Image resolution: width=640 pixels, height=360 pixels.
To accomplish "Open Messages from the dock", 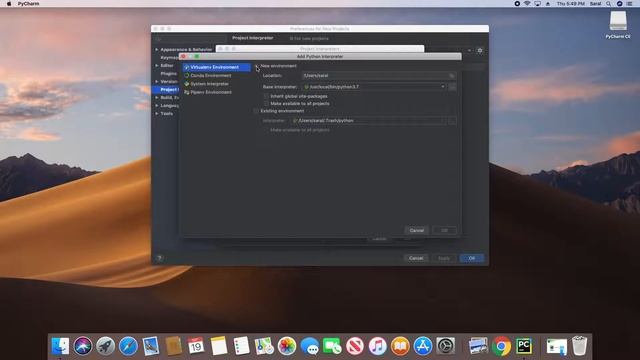I will pos(309,346).
